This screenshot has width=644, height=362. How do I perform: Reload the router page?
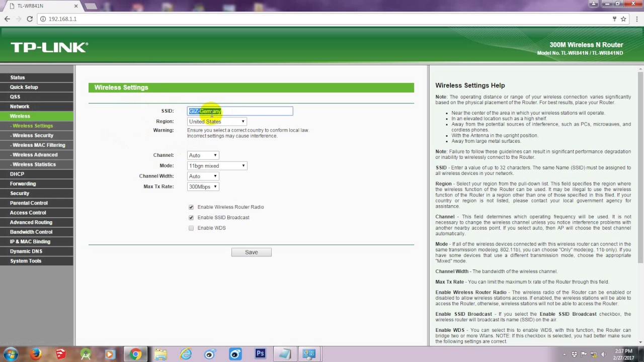click(x=30, y=19)
